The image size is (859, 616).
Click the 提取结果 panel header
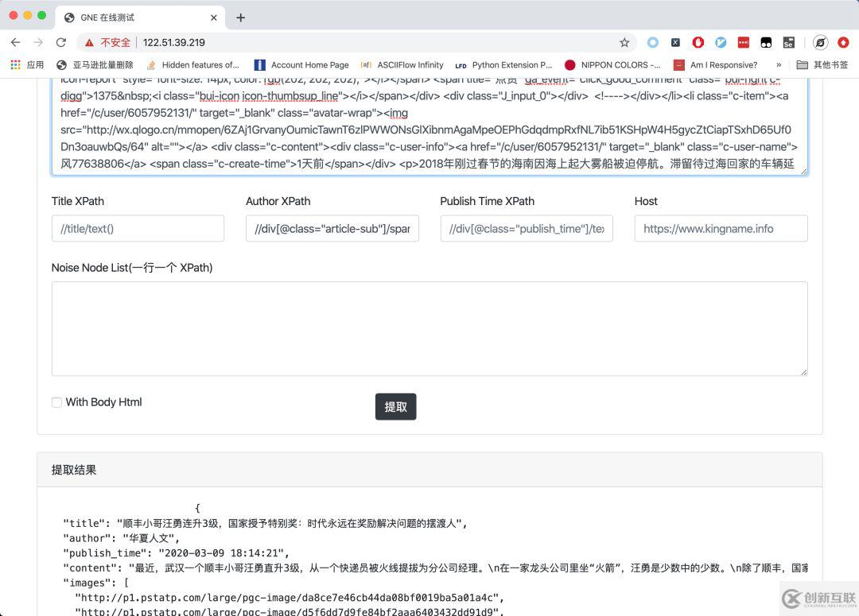click(429, 470)
